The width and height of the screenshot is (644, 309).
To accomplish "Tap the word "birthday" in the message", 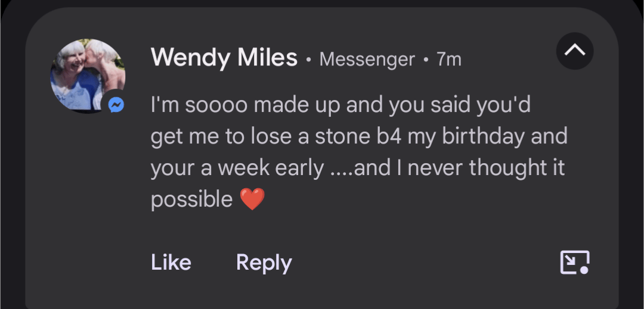I will (483, 136).
